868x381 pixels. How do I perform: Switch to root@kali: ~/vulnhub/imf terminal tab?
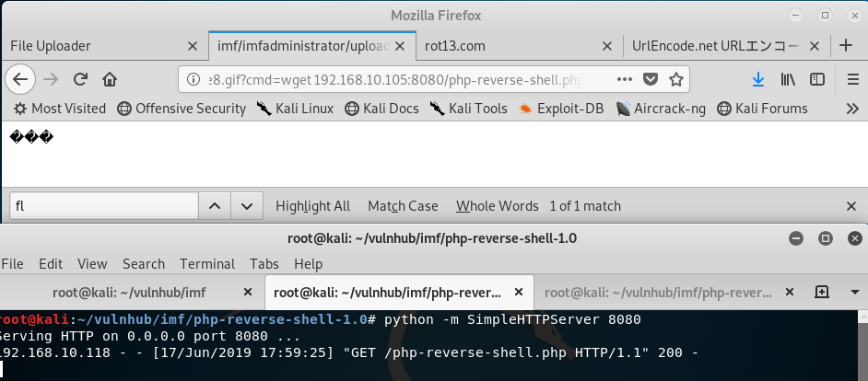[129, 292]
